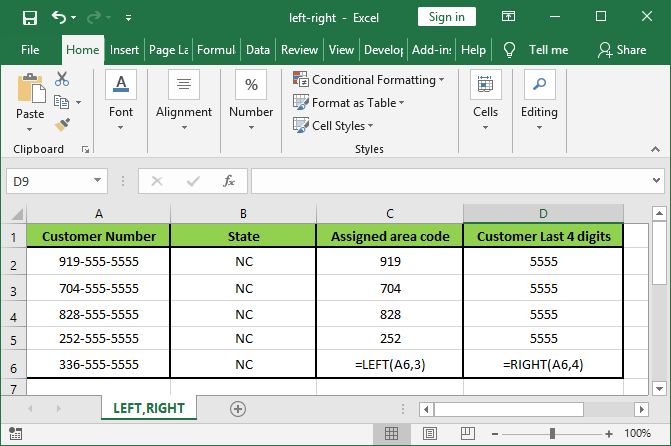Switch to the Insert tab

[x=124, y=50]
